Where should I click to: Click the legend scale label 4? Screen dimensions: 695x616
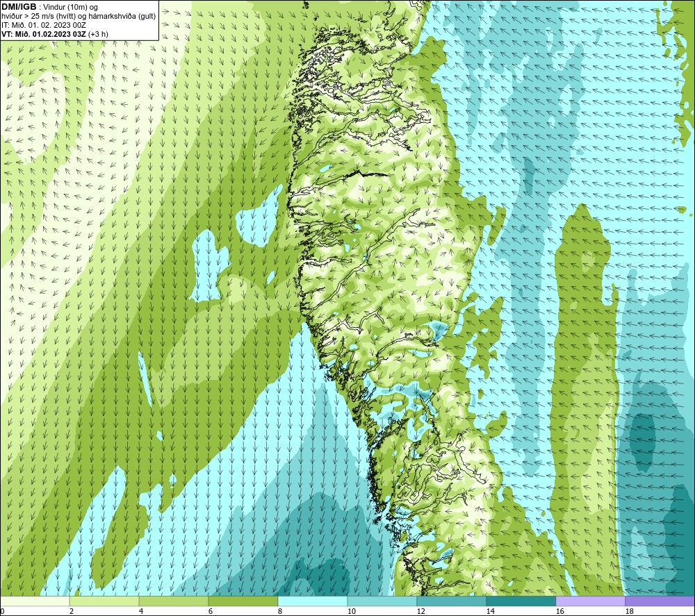pos(141,612)
